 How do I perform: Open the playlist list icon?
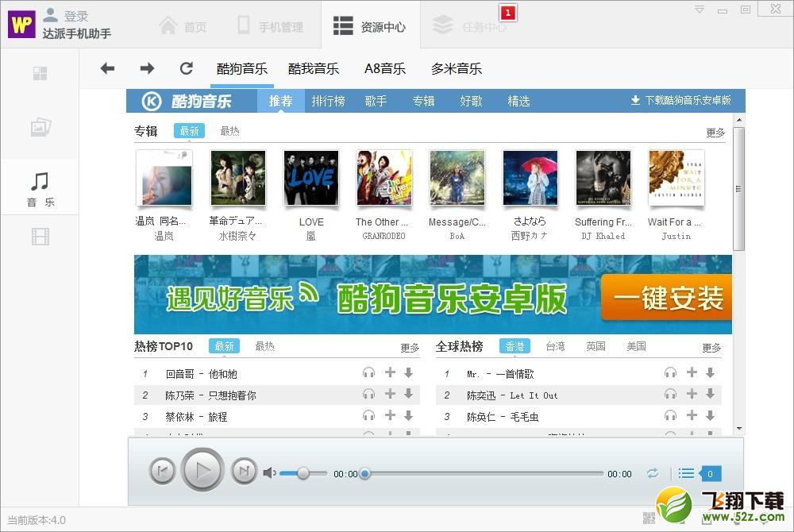pos(686,474)
